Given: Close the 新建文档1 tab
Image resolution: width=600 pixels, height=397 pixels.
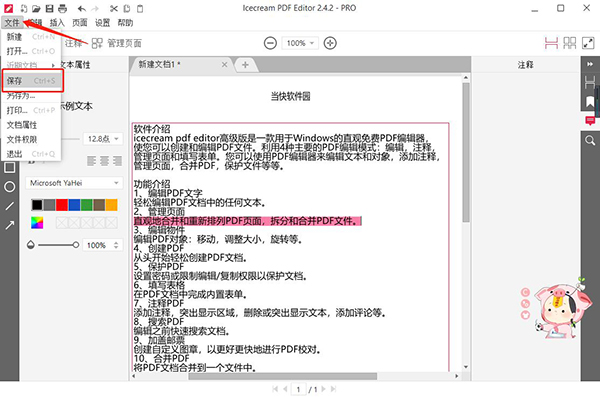Looking at the screenshot, I should coord(224,65).
